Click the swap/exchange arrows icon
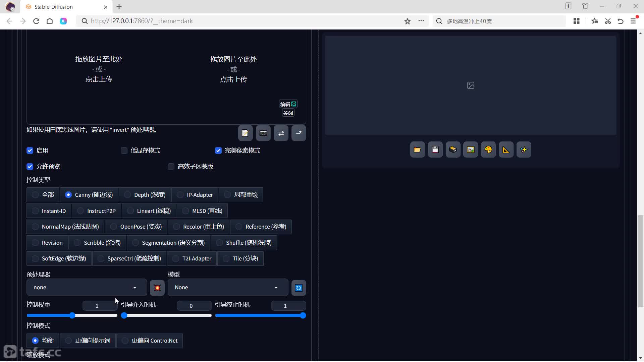Image resolution: width=644 pixels, height=362 pixels. tap(281, 133)
